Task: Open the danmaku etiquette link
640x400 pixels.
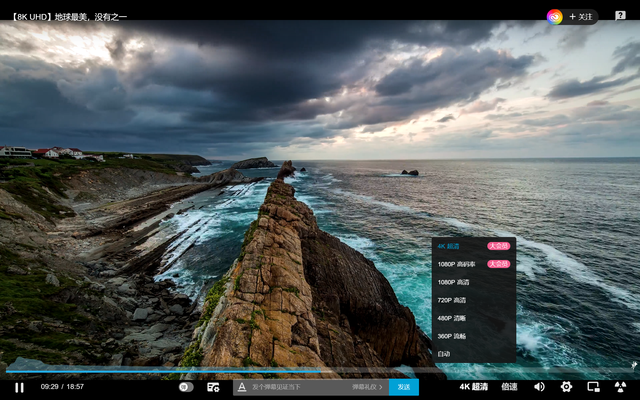Action: click(x=367, y=387)
